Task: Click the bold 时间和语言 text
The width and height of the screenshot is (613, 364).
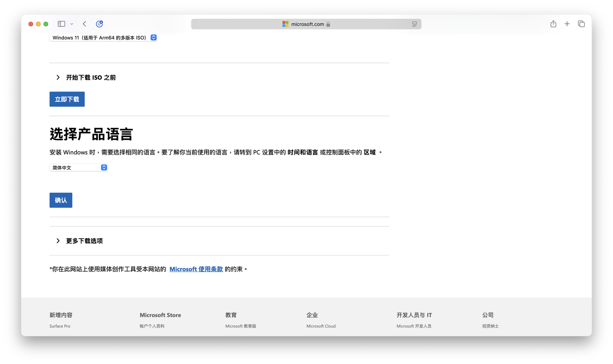Action: pyautogui.click(x=303, y=152)
